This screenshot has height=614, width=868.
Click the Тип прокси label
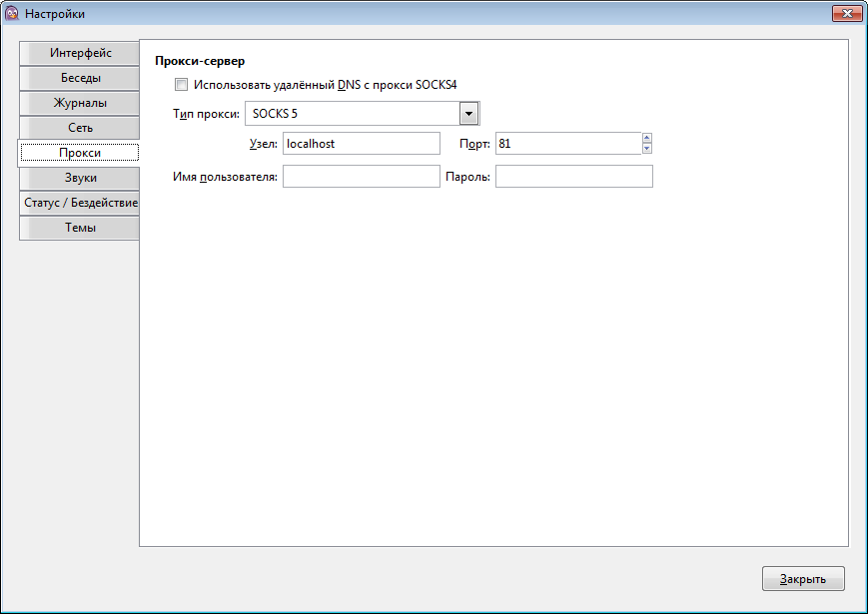[x=206, y=114]
